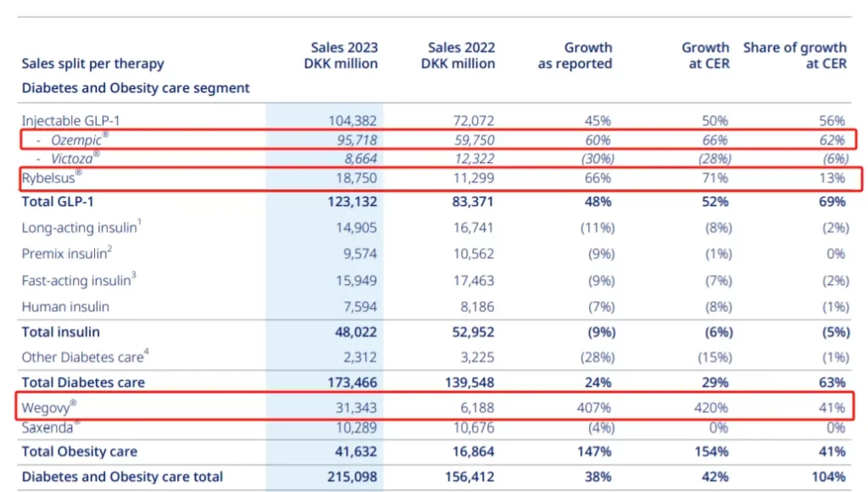Click Total Obesity care 2022 value 16,864
This screenshot has height=492, width=868.
[473, 451]
